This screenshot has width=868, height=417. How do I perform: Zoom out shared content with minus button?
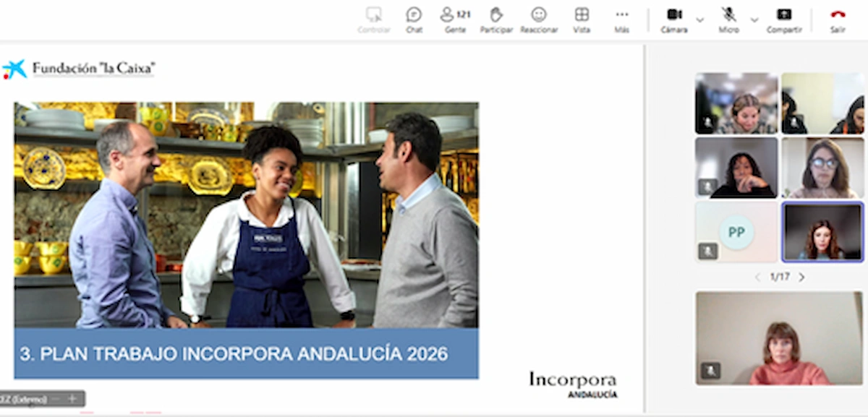coord(56,399)
